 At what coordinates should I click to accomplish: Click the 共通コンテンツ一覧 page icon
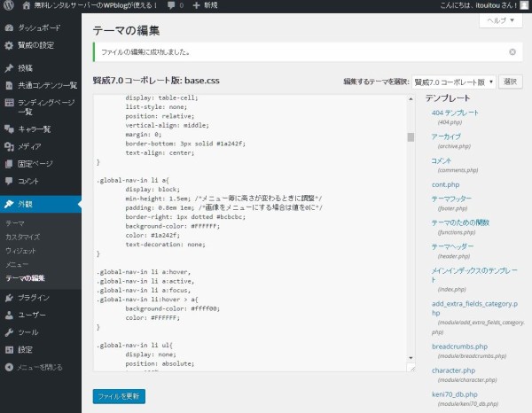coord(9,85)
